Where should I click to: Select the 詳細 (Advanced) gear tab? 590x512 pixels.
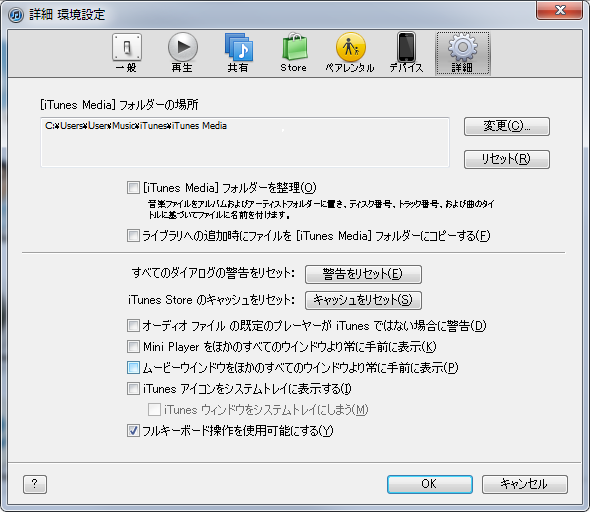(462, 53)
